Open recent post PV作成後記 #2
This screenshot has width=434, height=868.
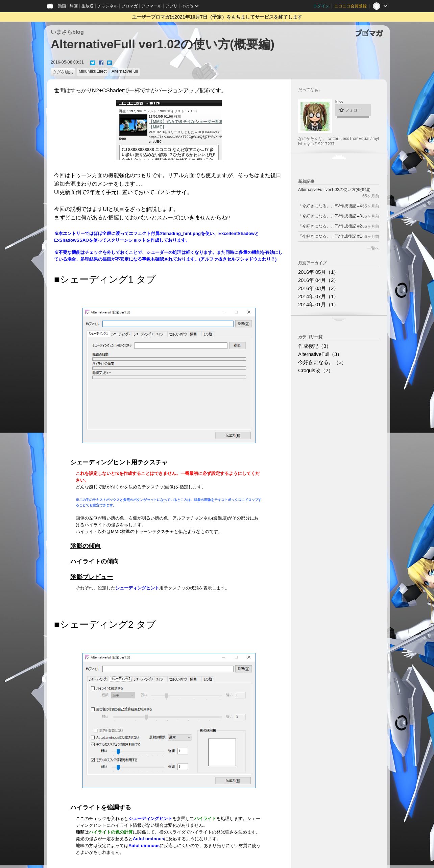click(x=330, y=226)
